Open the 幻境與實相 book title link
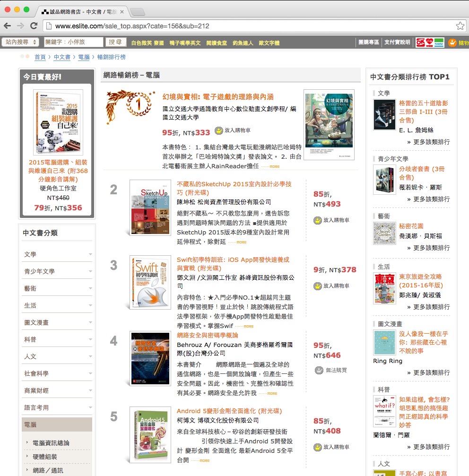 click(217, 97)
